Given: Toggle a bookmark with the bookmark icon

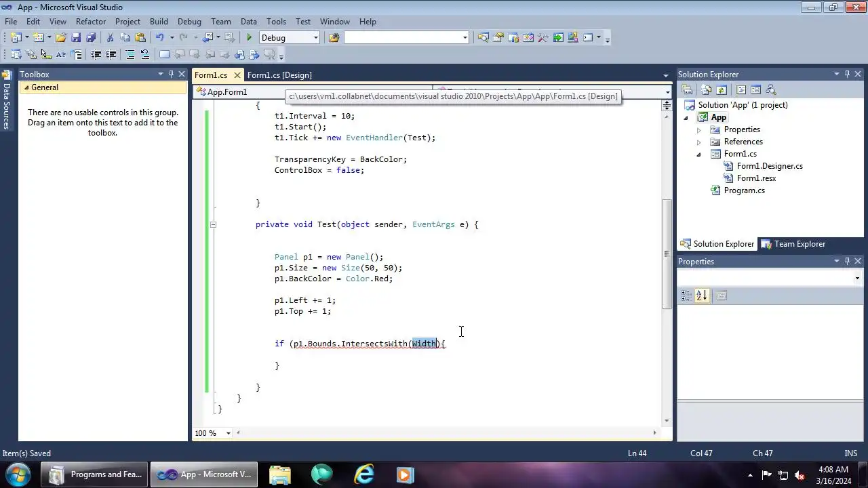Looking at the screenshot, I should coord(165,55).
